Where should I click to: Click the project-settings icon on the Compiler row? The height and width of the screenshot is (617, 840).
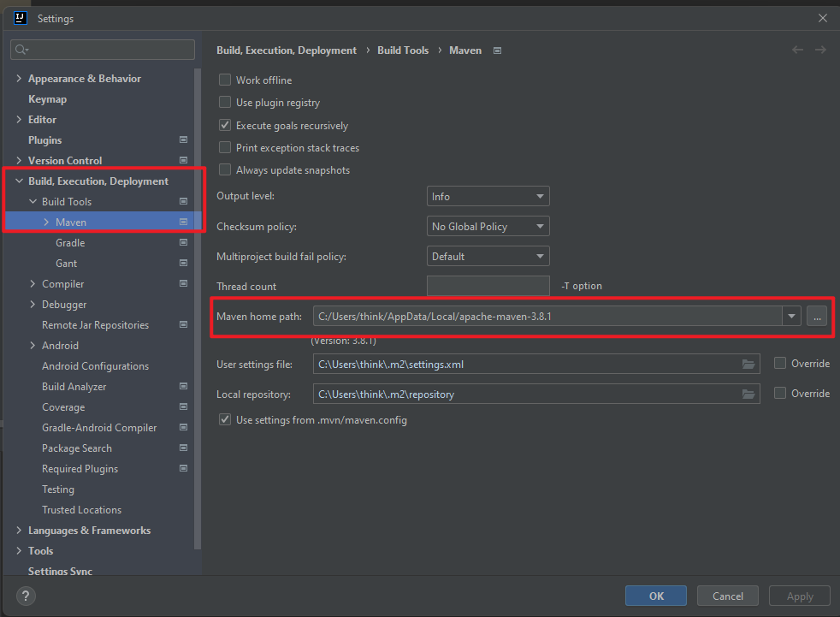click(183, 283)
